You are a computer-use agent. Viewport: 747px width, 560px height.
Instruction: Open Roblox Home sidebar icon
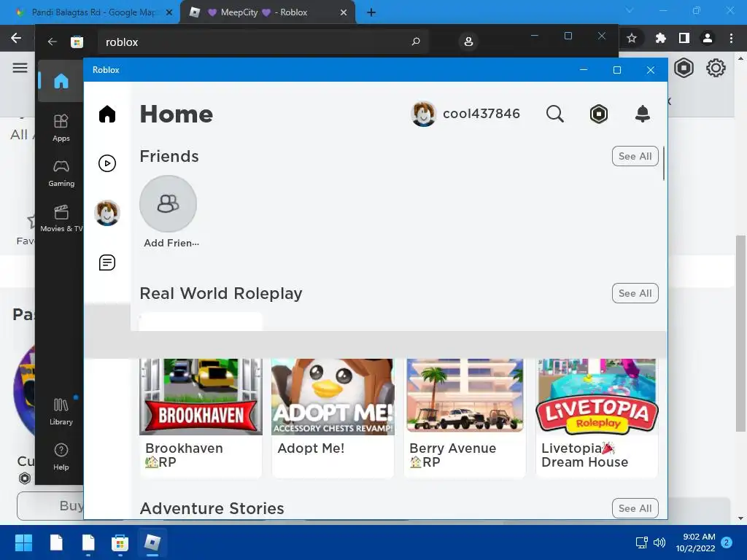click(x=107, y=114)
